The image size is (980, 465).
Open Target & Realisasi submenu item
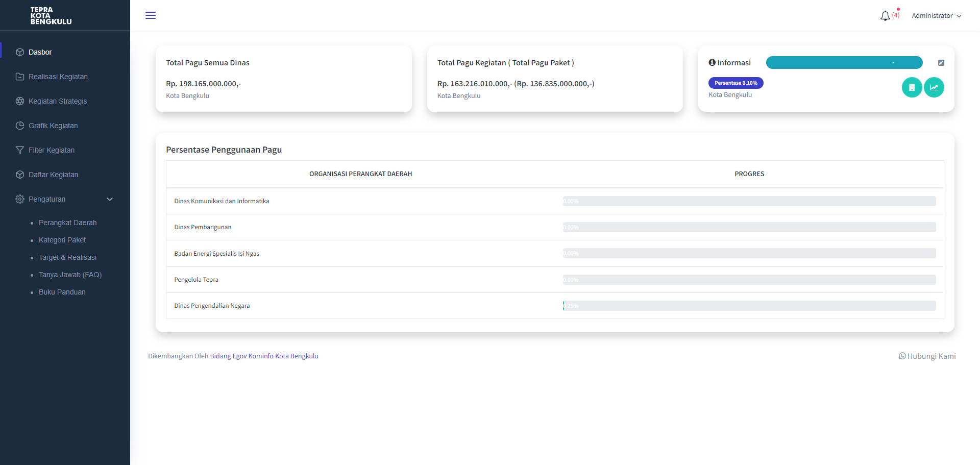coord(67,257)
